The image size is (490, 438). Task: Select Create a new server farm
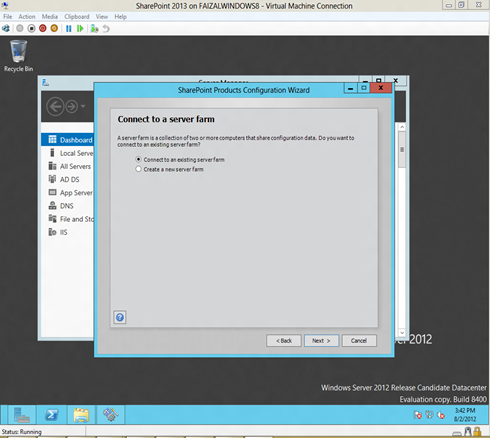click(170, 169)
